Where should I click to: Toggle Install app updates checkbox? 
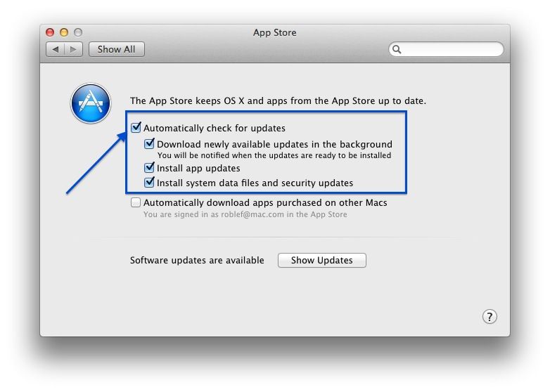(x=149, y=168)
